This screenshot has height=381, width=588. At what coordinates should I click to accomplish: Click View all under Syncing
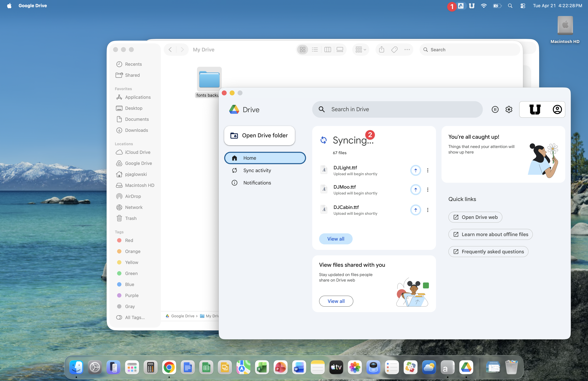(x=335, y=239)
